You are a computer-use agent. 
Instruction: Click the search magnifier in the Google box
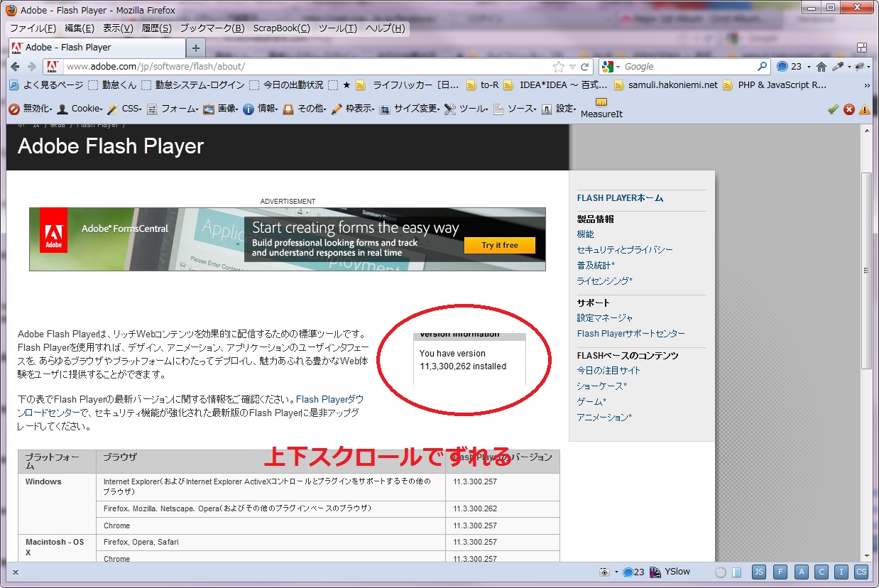762,66
